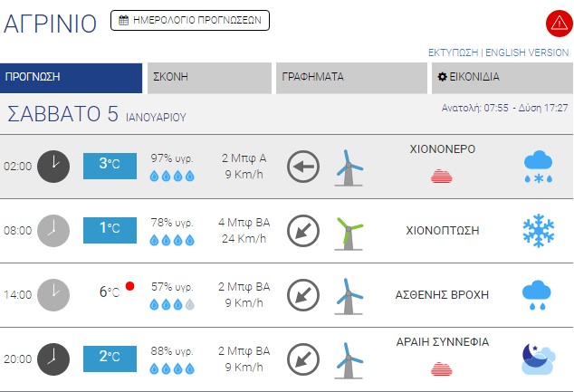Select the ΠΡΟΓΝΩΣΗ tab

(x=72, y=77)
